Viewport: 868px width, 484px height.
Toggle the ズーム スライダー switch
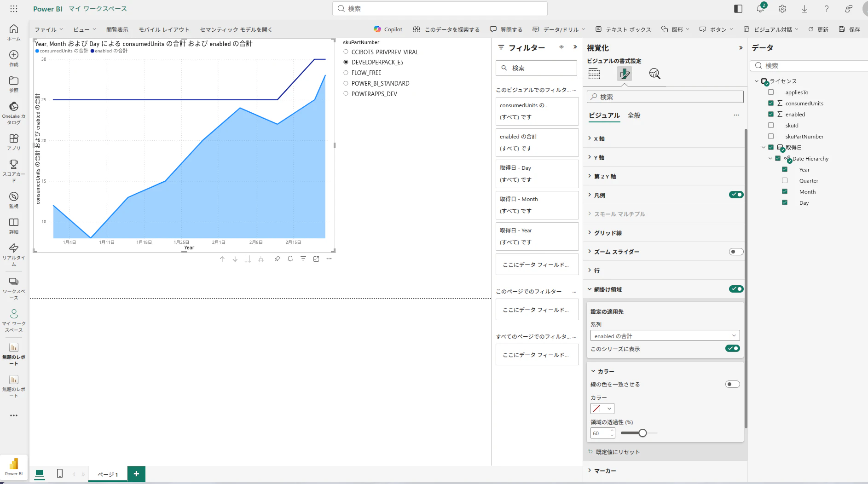(736, 252)
